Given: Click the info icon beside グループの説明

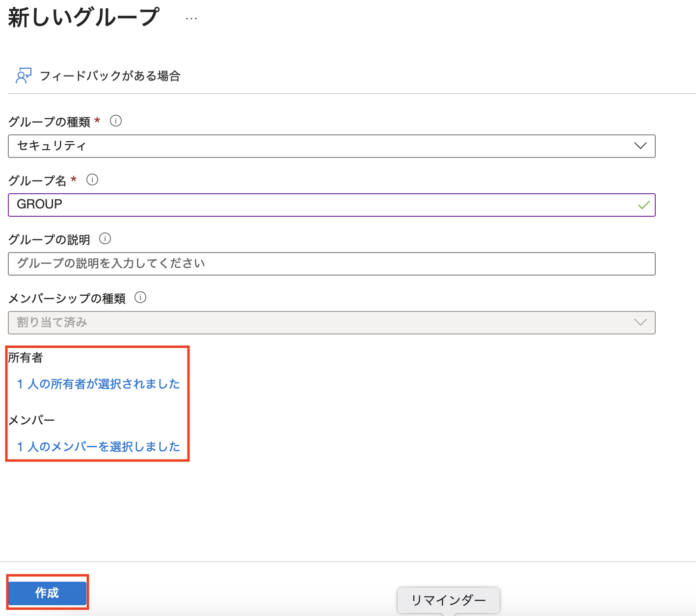Looking at the screenshot, I should (105, 239).
